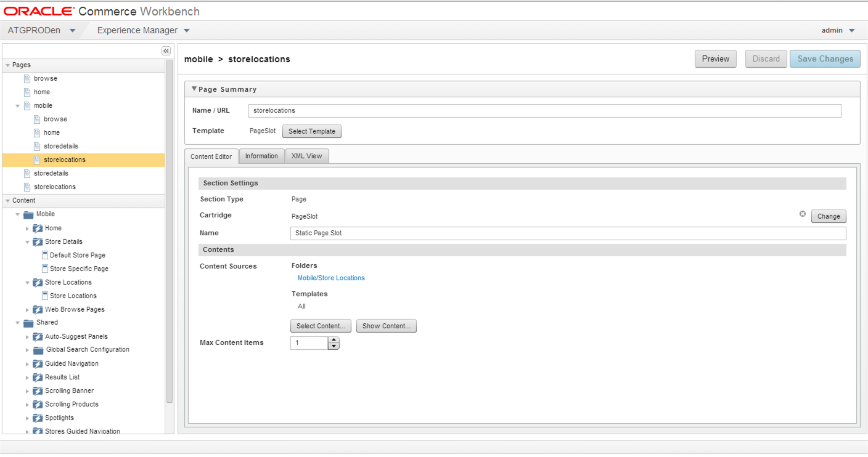Click the Discard button
Viewport: 868px width, 457px height.
766,59
